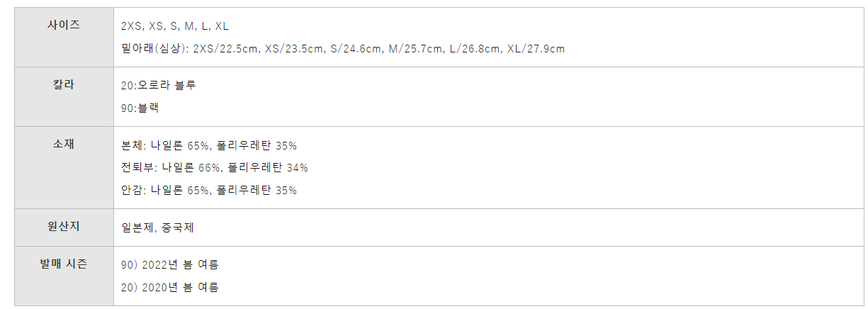Click the size list '2XS, XS, S, M, L, XL'
This screenshot has width=868, height=309.
[x=175, y=26]
